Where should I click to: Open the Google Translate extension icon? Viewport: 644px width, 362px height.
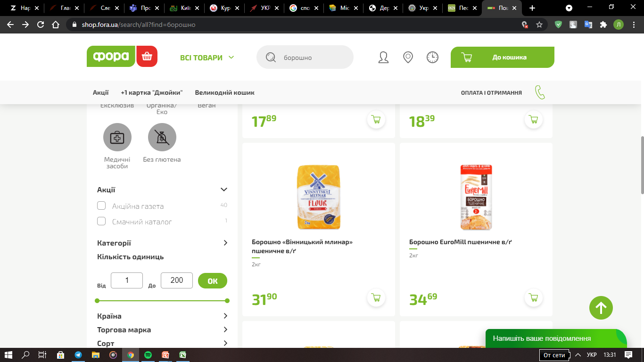[588, 25]
